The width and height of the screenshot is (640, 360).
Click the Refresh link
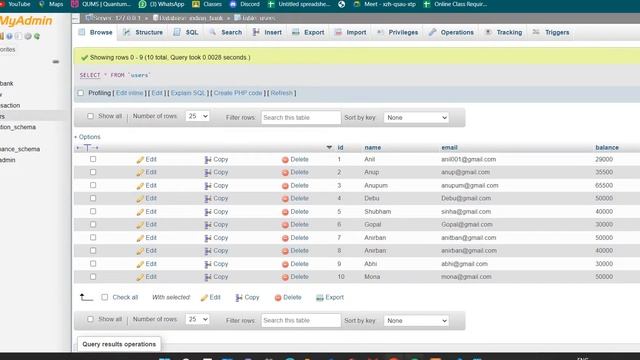[282, 93]
